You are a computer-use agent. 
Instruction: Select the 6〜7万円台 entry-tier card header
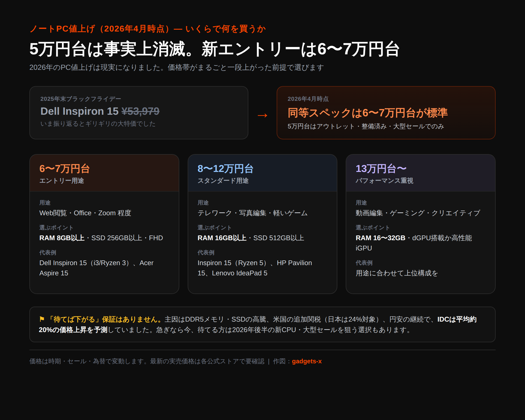click(x=104, y=173)
